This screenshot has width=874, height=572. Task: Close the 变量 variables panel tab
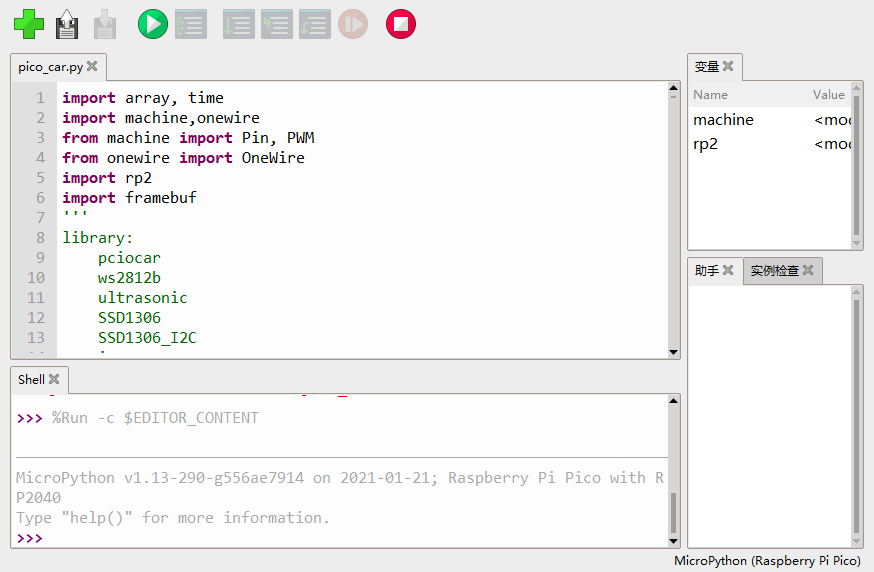pyautogui.click(x=729, y=66)
